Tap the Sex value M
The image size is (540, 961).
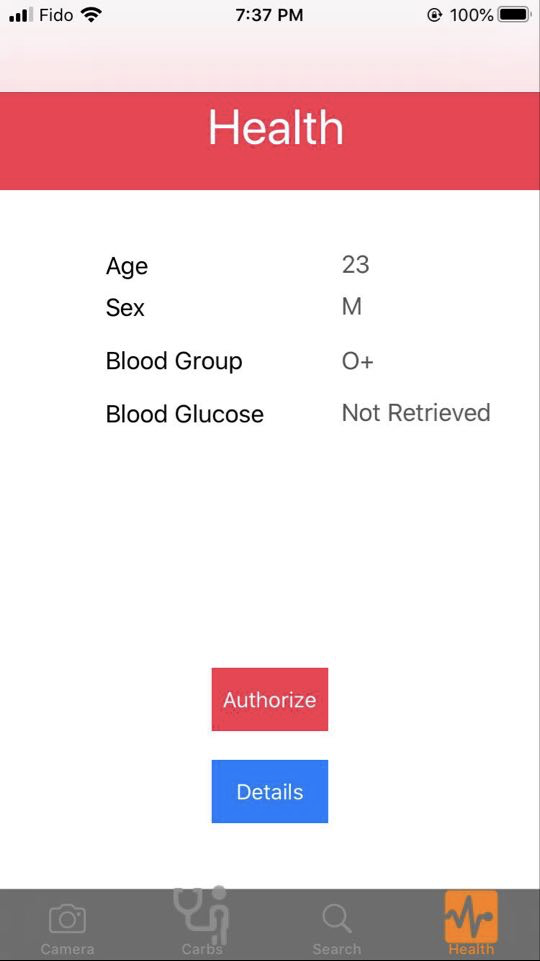tap(352, 306)
